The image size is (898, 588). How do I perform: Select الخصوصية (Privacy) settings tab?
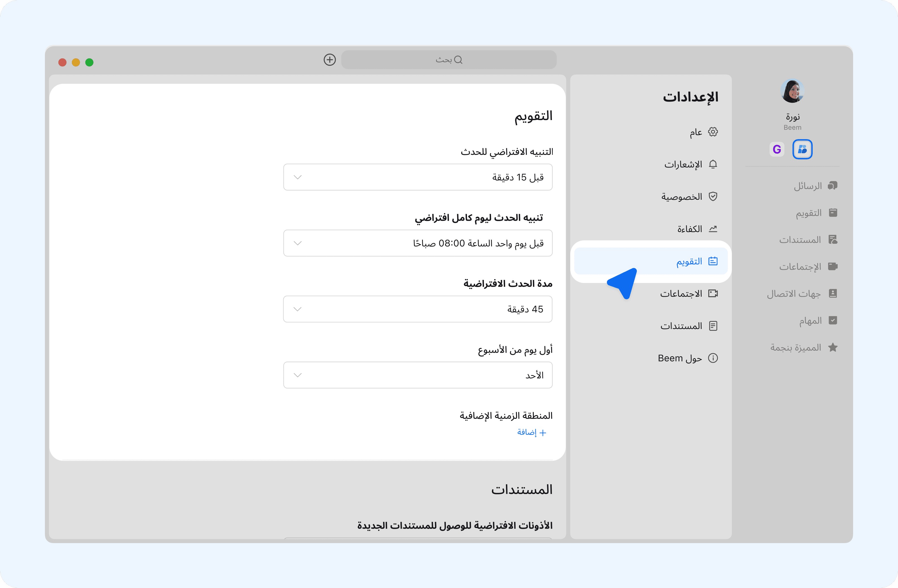[689, 196]
